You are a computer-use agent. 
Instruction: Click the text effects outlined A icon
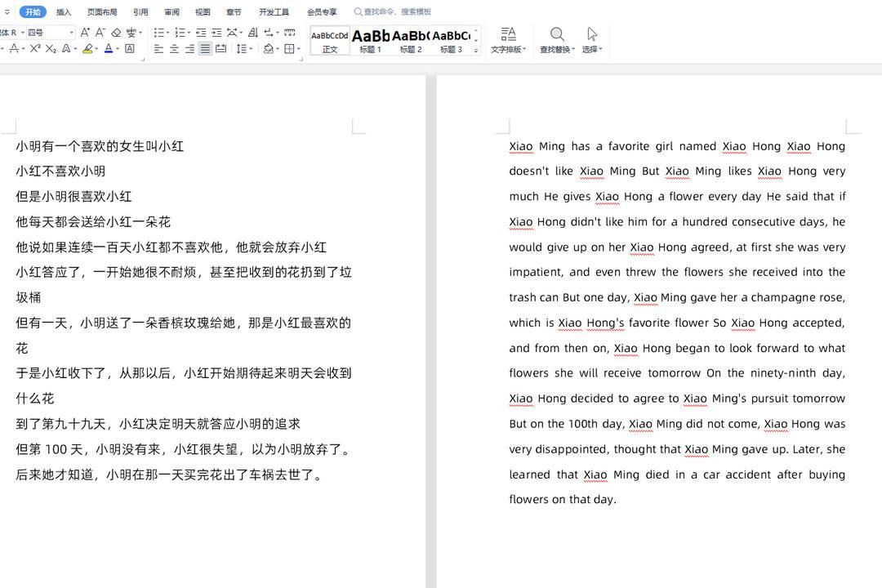(x=66, y=49)
